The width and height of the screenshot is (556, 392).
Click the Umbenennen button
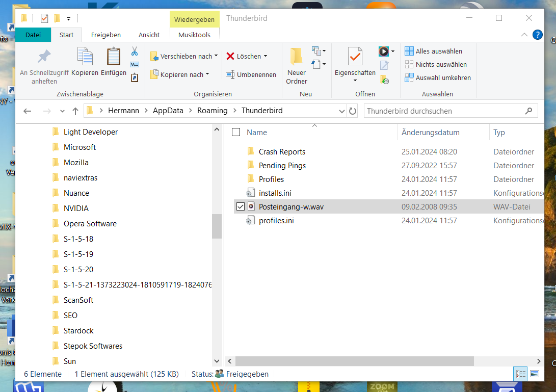(251, 74)
